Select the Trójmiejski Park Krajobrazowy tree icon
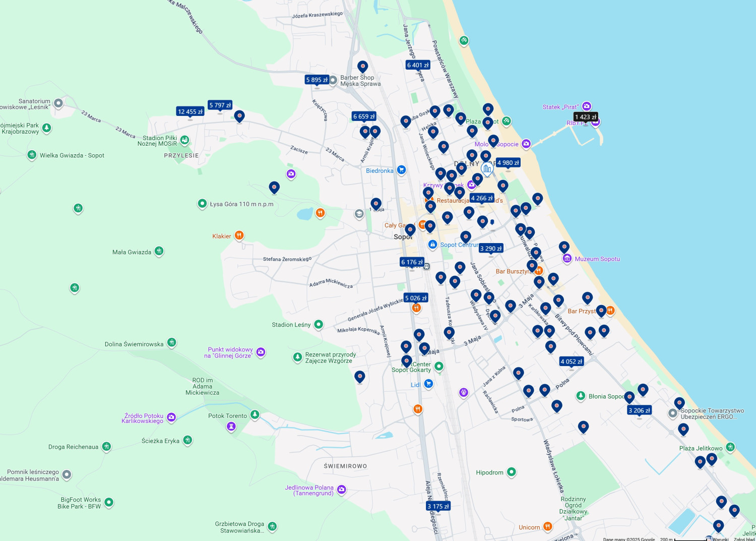 (x=46, y=128)
